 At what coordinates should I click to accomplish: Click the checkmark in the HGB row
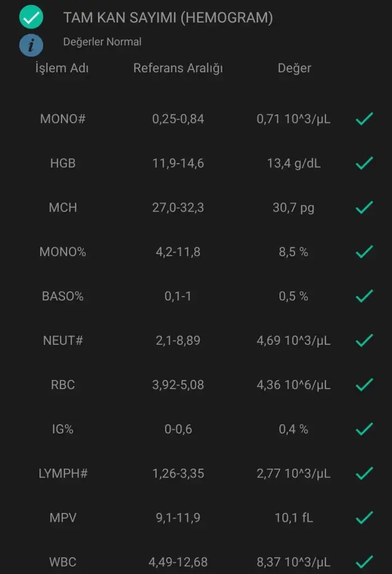(x=365, y=163)
